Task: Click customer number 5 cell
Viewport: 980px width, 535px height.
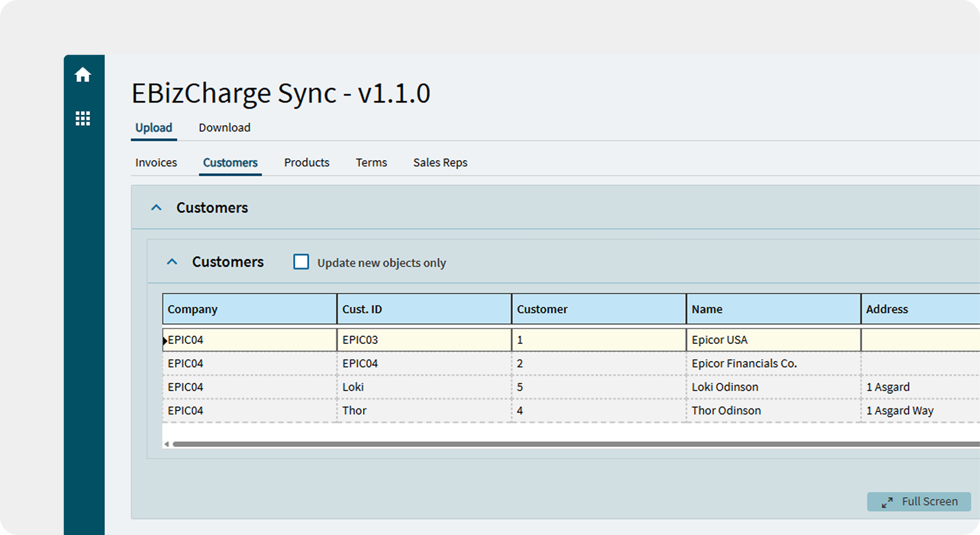Action: tap(599, 387)
